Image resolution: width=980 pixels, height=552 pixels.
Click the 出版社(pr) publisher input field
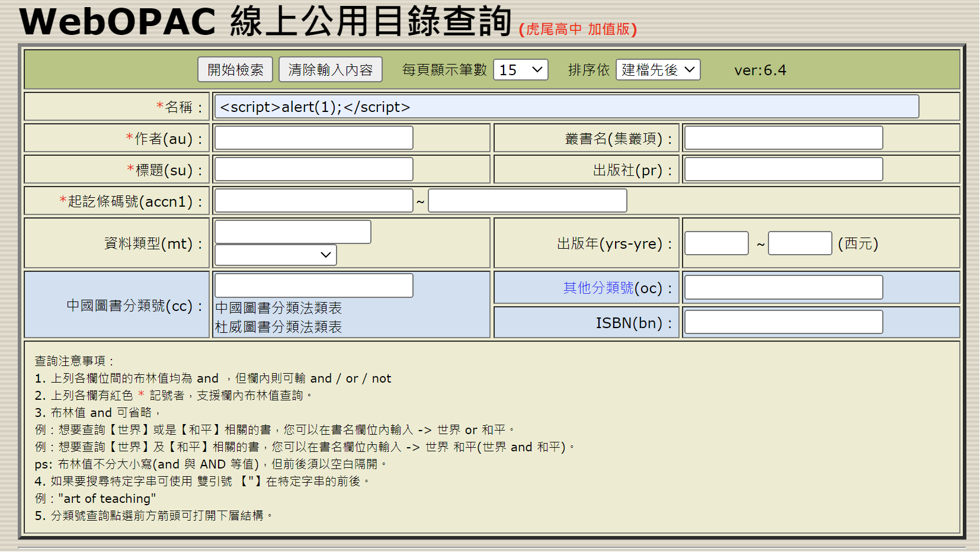coord(784,169)
